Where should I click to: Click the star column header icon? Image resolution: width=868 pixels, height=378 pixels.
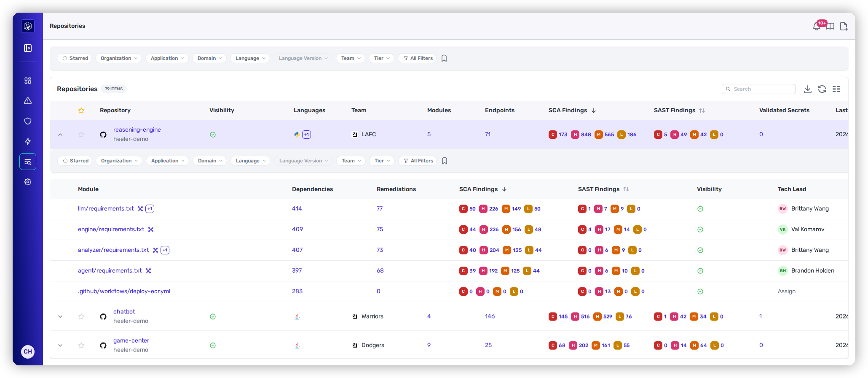(x=81, y=111)
